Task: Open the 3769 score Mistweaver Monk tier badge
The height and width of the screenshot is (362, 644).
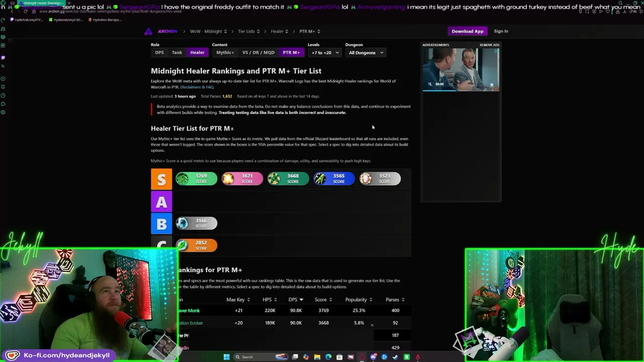Action: [x=196, y=178]
